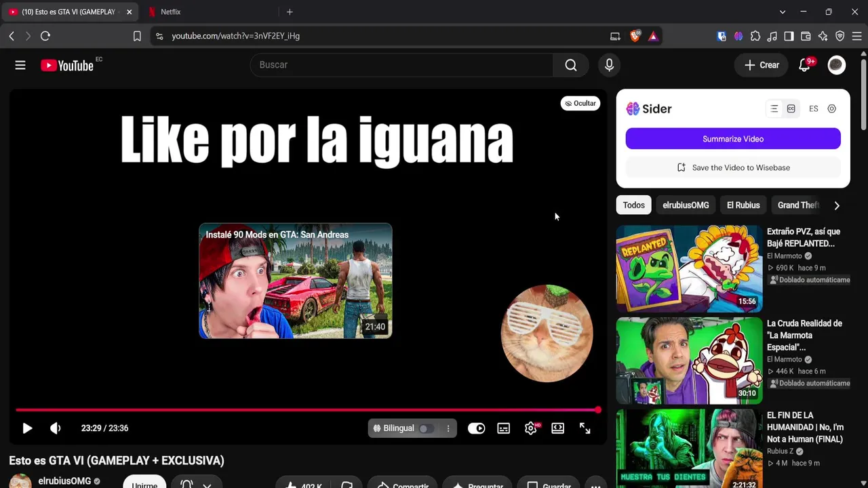Select the elrubiusOMG filter chip
The height and width of the screenshot is (488, 868).
(686, 205)
